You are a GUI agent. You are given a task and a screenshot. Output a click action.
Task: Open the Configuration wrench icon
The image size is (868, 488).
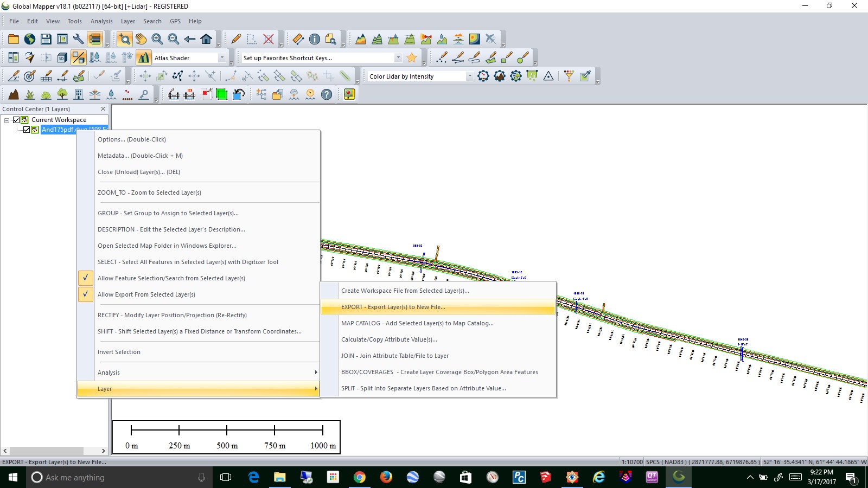click(x=79, y=39)
